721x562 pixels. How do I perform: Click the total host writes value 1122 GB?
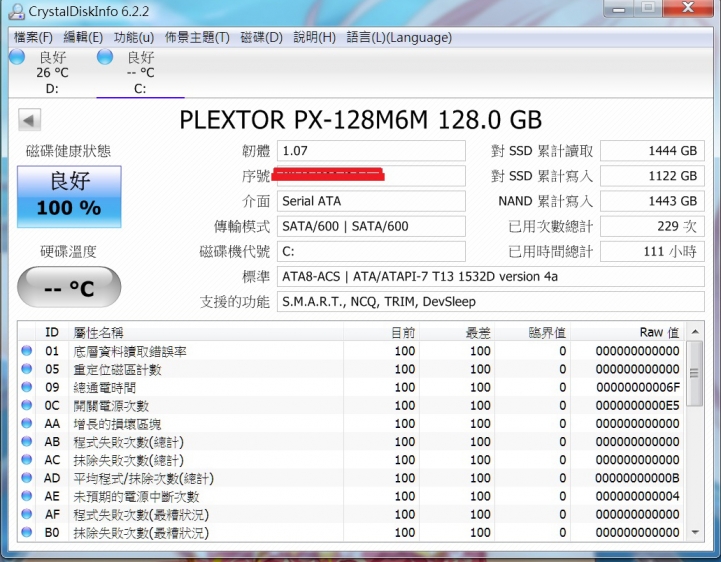pyautogui.click(x=652, y=176)
